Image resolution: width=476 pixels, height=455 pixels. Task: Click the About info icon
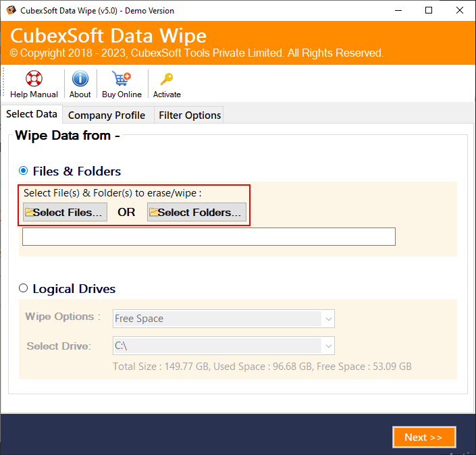pyautogui.click(x=80, y=79)
